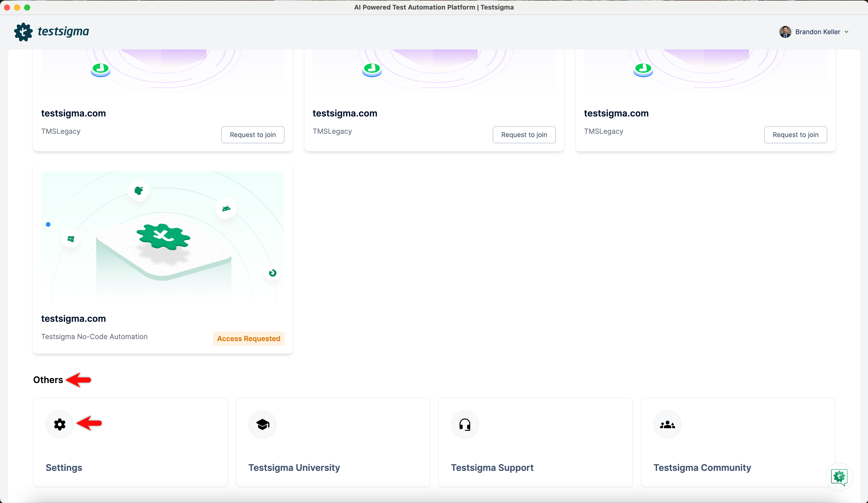The image size is (868, 503).
Task: Click the green Testsigma gear illustration
Action: [163, 237]
